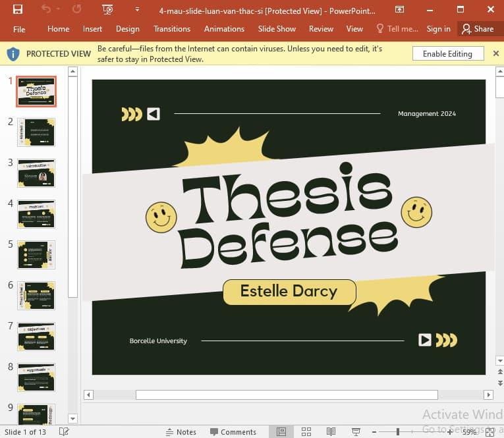This screenshot has width=504, height=438.
Task: Expand Customize Quick Access Toolbar dropdown
Action: [x=137, y=9]
